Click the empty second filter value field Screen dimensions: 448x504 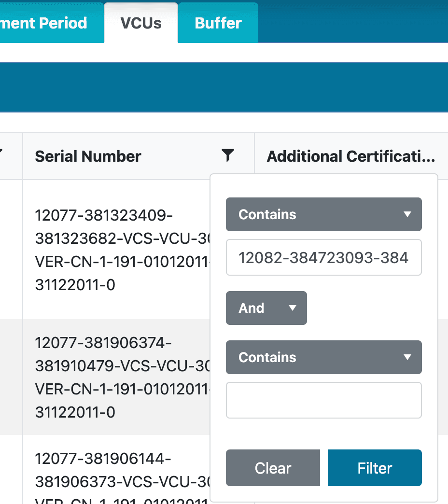pos(323,400)
